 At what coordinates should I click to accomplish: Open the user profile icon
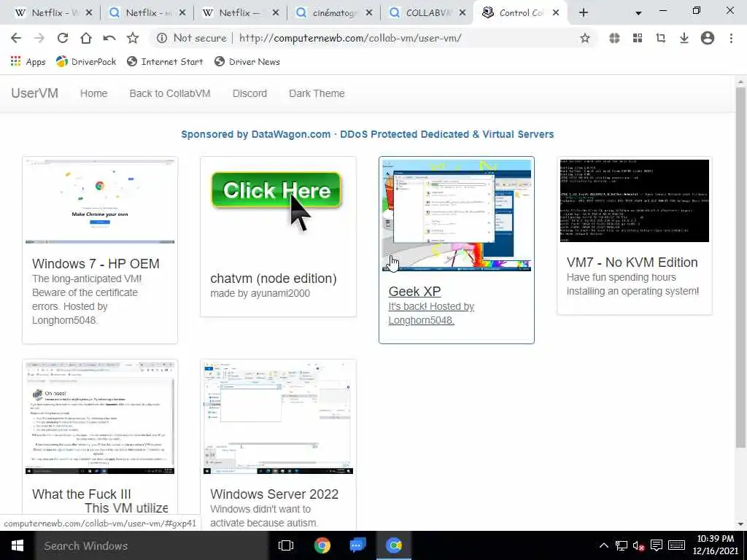[x=708, y=38]
